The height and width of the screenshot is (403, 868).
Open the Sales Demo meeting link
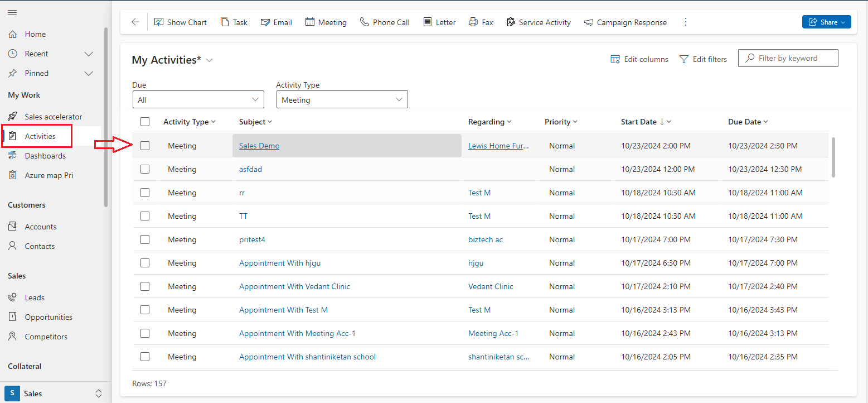click(x=259, y=146)
